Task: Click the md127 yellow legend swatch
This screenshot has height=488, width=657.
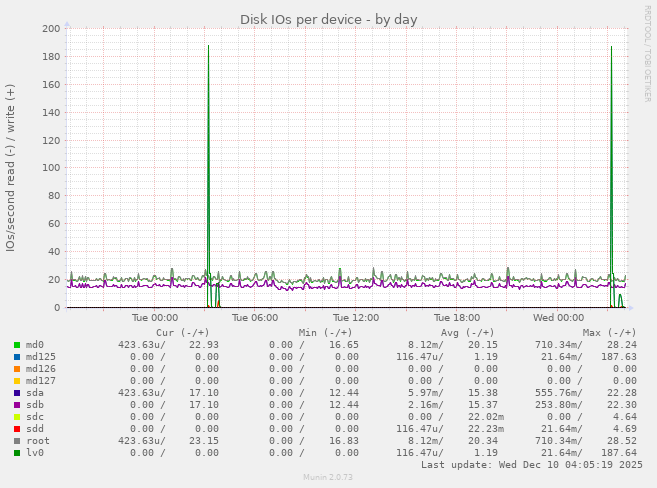Action: pos(17,381)
